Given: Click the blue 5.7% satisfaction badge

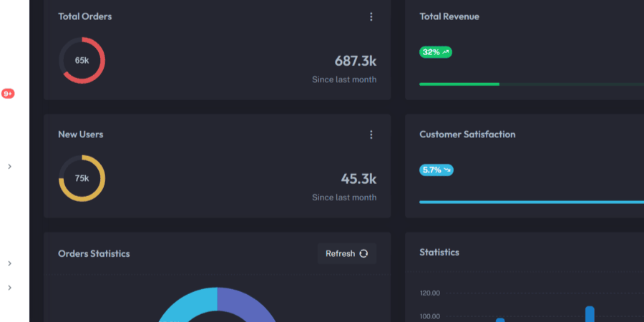Looking at the screenshot, I should pos(436,170).
